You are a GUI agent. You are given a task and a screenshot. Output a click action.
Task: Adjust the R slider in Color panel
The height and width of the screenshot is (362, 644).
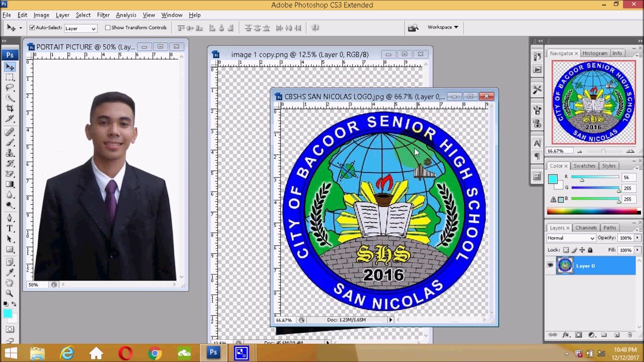(x=582, y=179)
